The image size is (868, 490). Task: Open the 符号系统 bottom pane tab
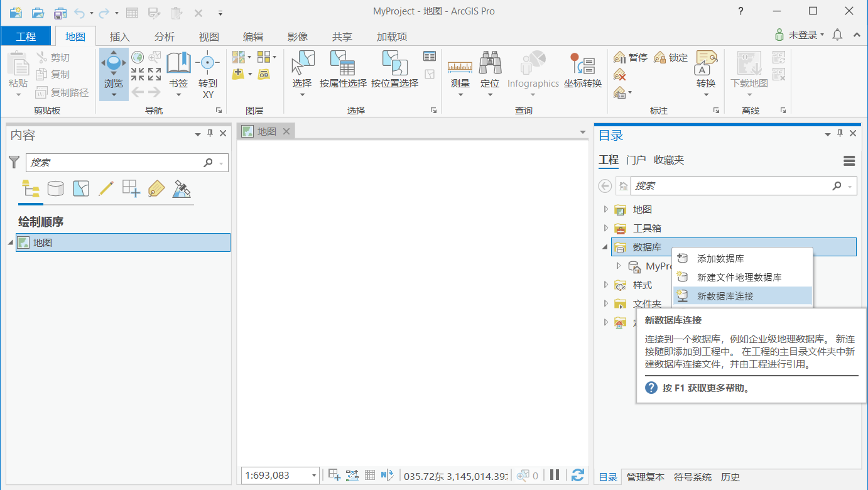click(693, 477)
